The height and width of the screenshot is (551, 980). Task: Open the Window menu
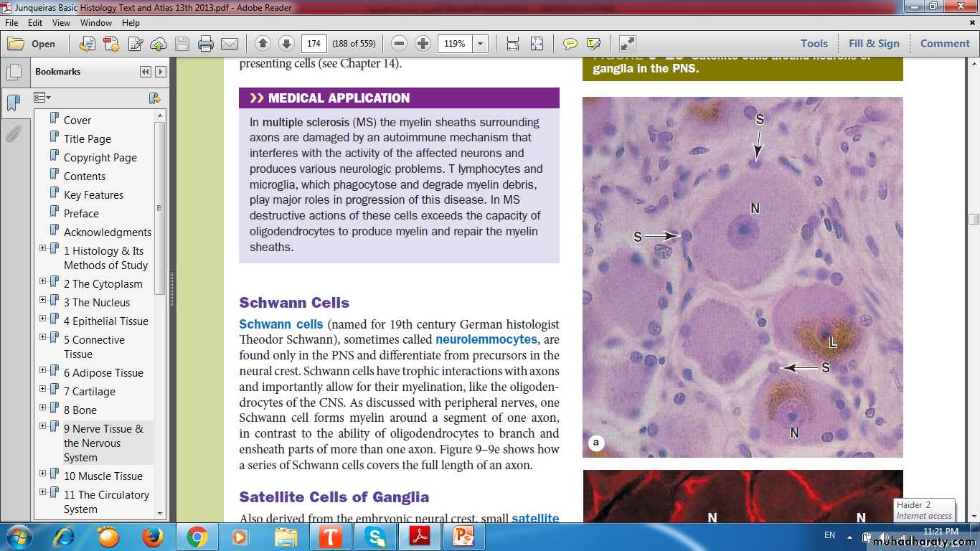(95, 23)
